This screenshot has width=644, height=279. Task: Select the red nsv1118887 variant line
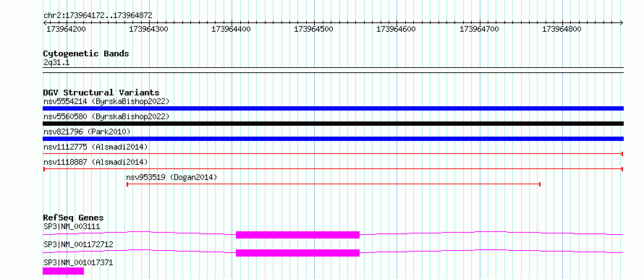point(333,169)
